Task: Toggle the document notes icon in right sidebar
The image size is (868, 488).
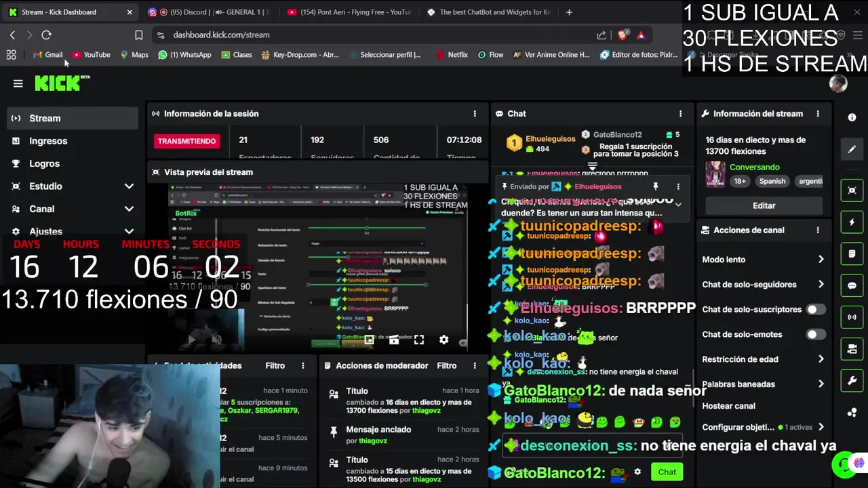Action: 852,254
